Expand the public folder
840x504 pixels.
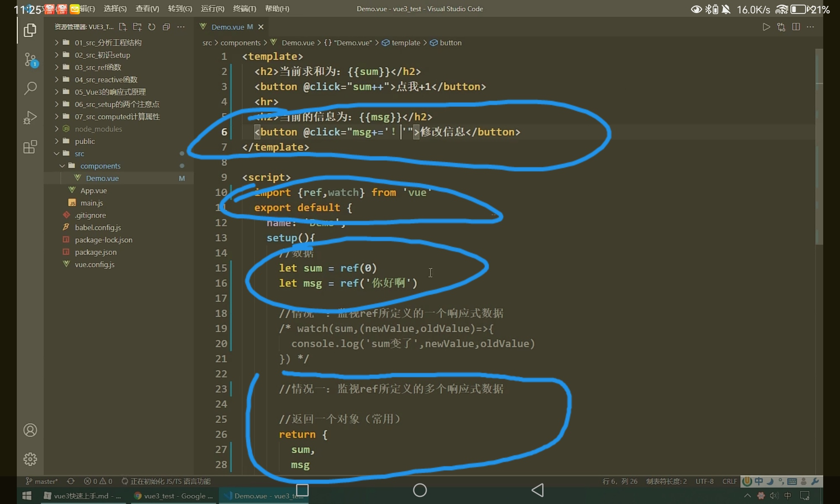pyautogui.click(x=85, y=142)
